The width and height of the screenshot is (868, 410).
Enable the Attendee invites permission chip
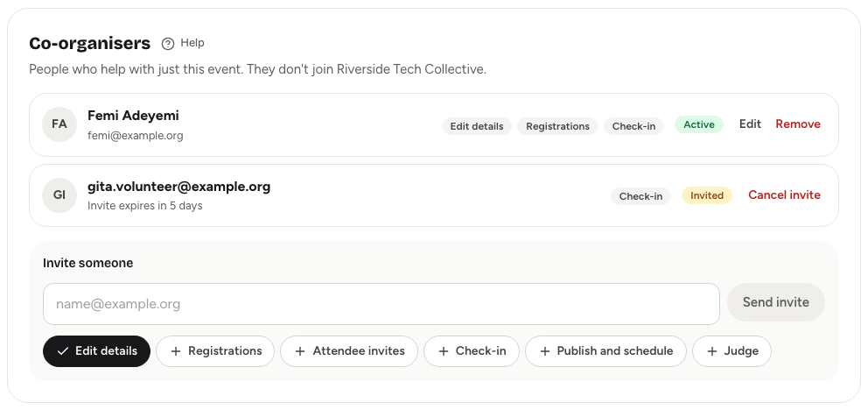click(349, 351)
